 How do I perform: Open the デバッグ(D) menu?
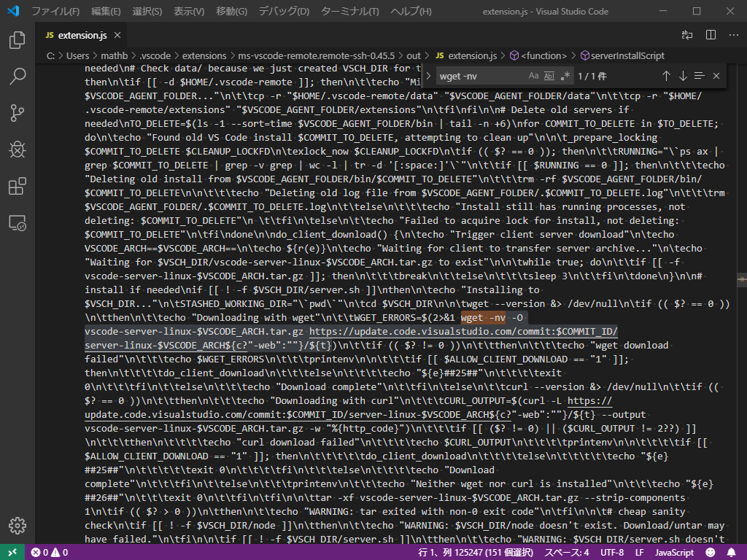(284, 11)
